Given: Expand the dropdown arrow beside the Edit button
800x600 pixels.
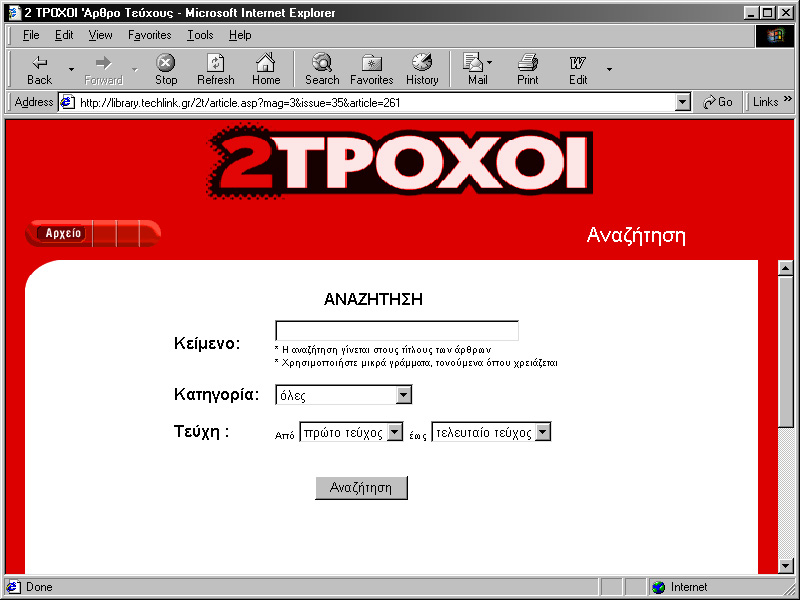Looking at the screenshot, I should 609,69.
